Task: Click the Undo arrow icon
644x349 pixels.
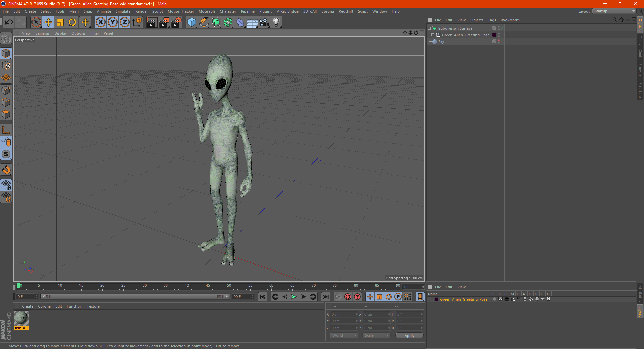Action: click(x=9, y=22)
